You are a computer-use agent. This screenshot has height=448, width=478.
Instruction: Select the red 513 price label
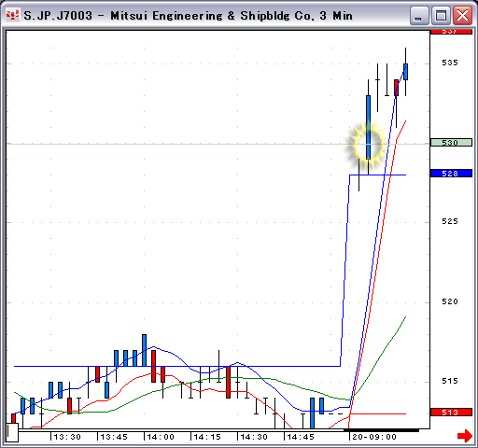point(451,413)
